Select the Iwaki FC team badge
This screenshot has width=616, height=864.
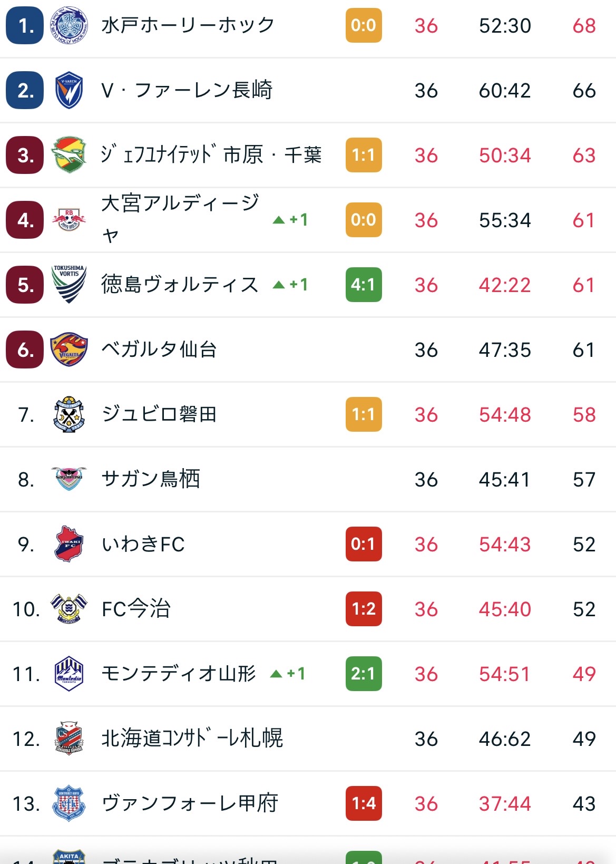pos(69,544)
